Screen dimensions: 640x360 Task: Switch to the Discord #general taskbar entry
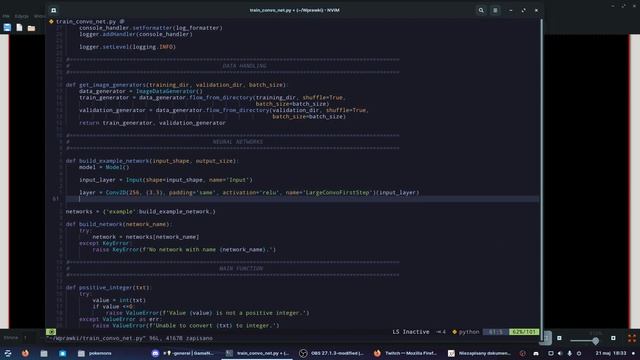[183, 353]
